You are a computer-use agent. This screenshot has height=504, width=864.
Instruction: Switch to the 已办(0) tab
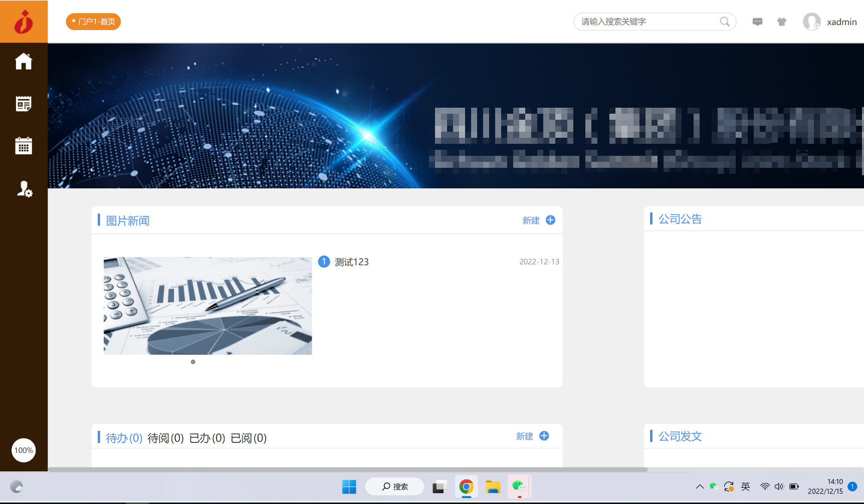click(x=207, y=438)
